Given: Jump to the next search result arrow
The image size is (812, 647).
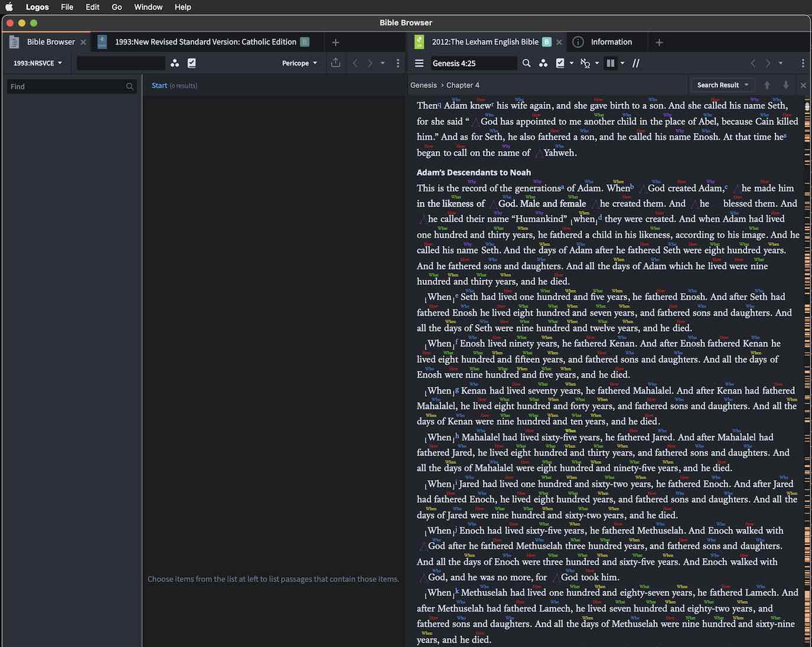Looking at the screenshot, I should click(786, 85).
